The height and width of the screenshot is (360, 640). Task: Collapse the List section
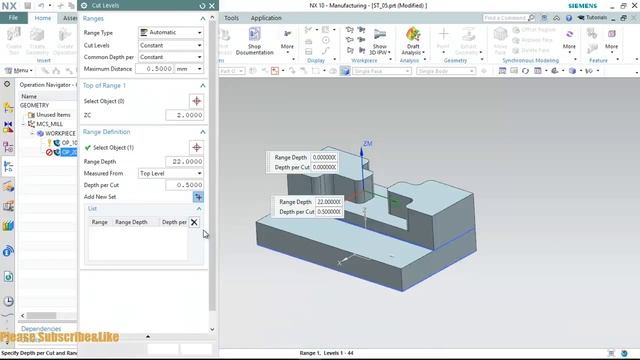(199, 209)
